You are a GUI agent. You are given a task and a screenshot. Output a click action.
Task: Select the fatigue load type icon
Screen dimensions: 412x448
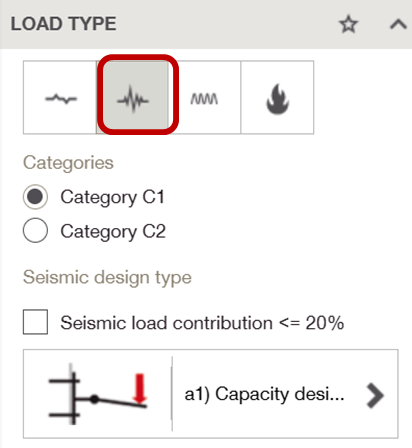204,97
